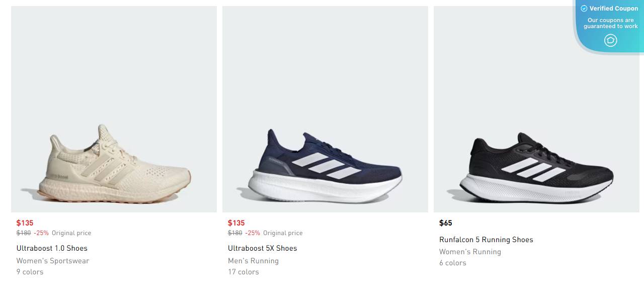Open the Ultraboost 5X Shoes product page
The width and height of the screenshot is (644, 296).
click(x=262, y=248)
